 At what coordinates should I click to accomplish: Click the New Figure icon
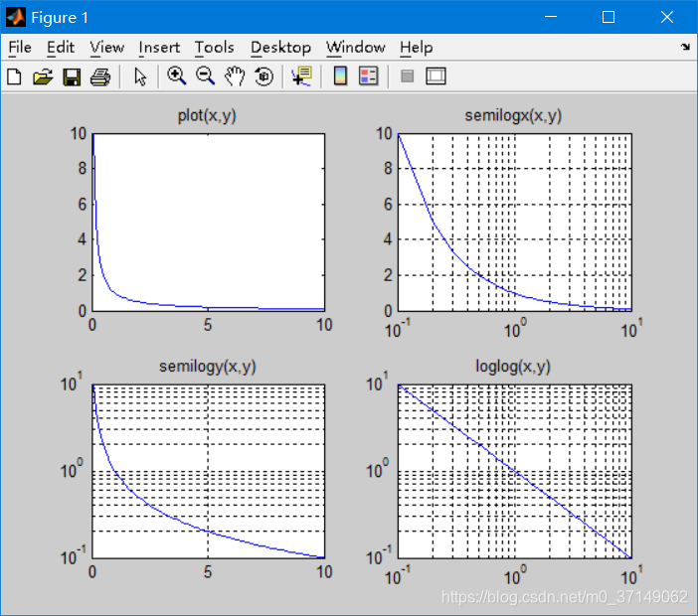tap(14, 77)
